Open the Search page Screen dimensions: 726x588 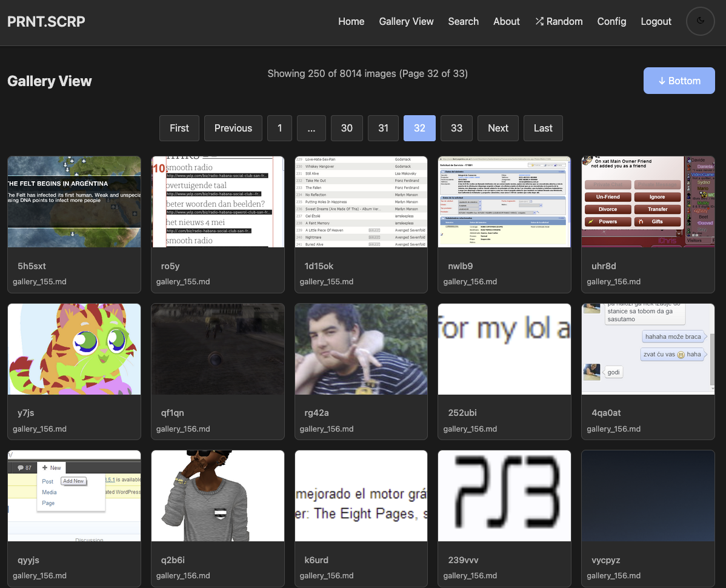pyautogui.click(x=463, y=21)
